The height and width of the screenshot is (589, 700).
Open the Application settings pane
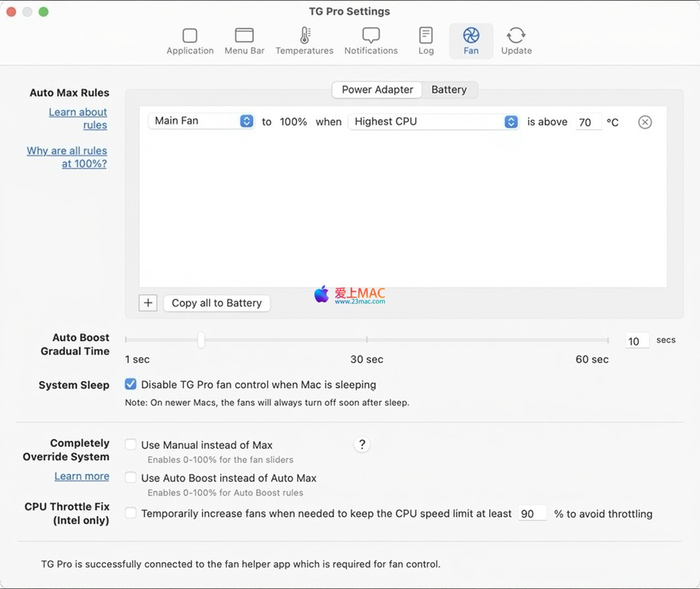click(x=190, y=42)
